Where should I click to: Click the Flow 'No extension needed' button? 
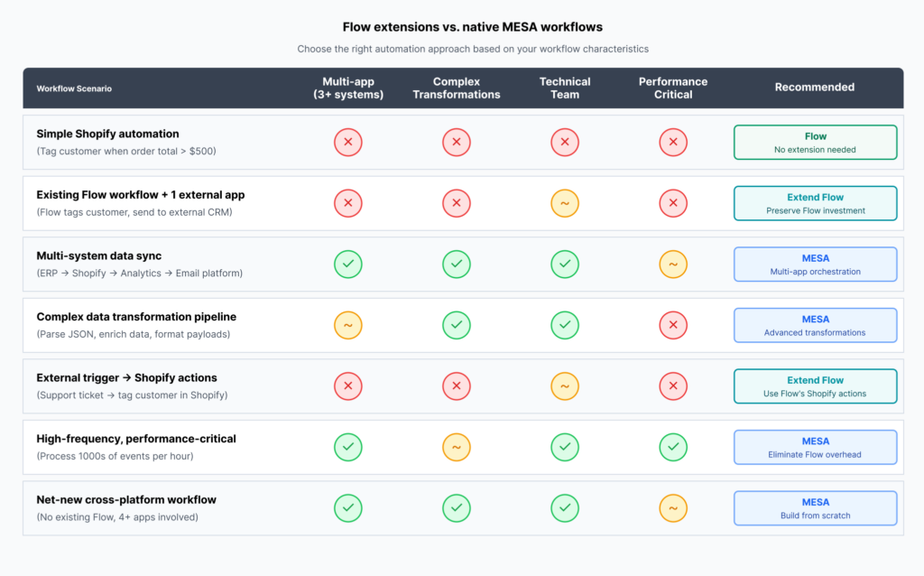point(815,142)
